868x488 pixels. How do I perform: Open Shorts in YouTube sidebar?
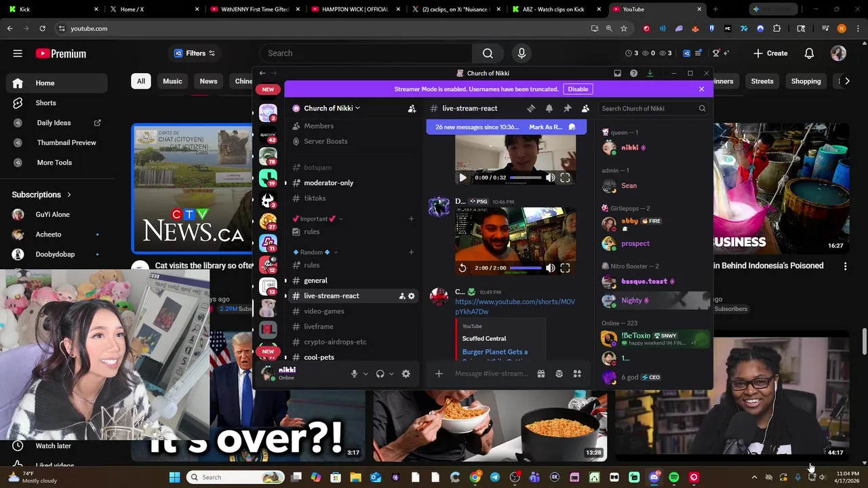click(56, 103)
